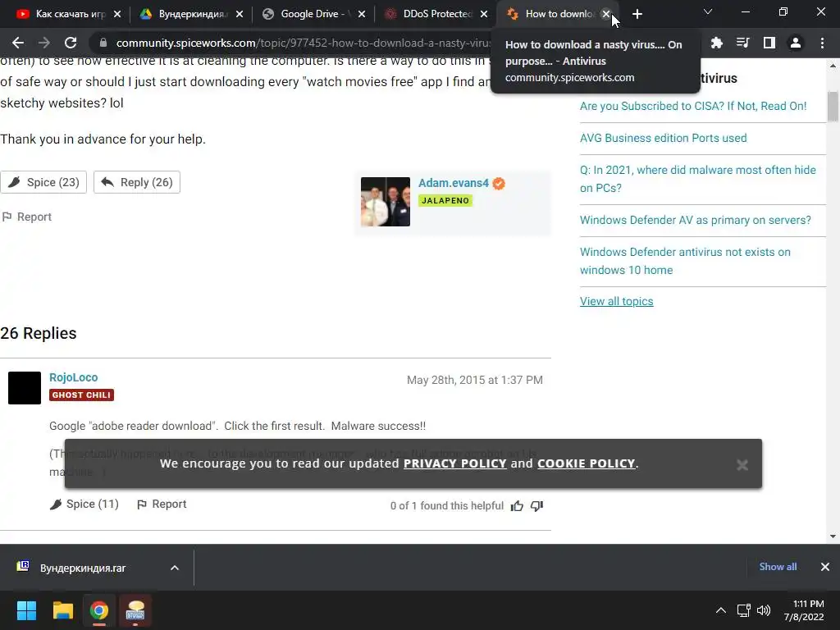Open the on-screen keyboard taskbar app
Screen dimensions: 840x630
[135, 610]
